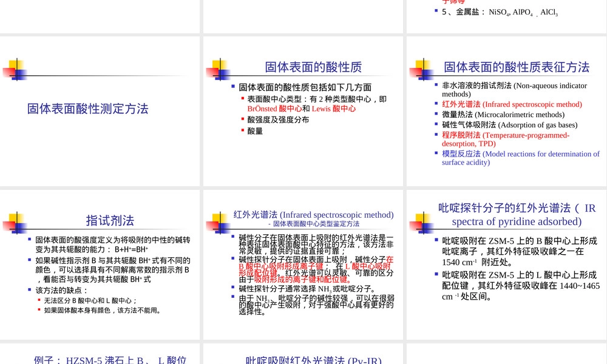607x364 pixels.
Task: Open the 指试剂法 slide
Action: [100, 265]
